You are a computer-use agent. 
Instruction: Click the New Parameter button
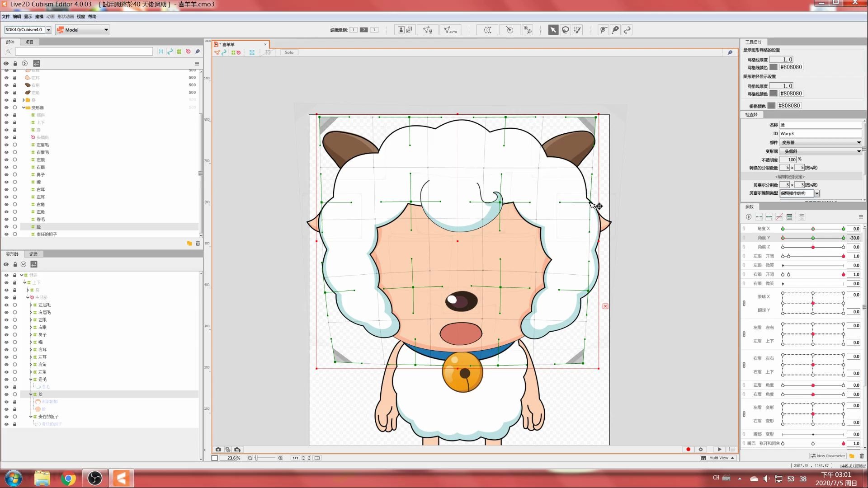point(828,456)
